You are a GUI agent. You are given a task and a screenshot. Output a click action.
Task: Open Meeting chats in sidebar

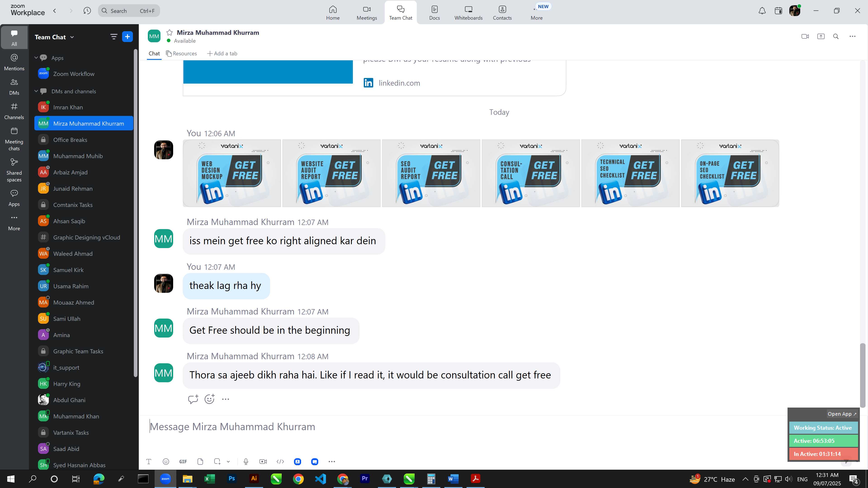14,139
